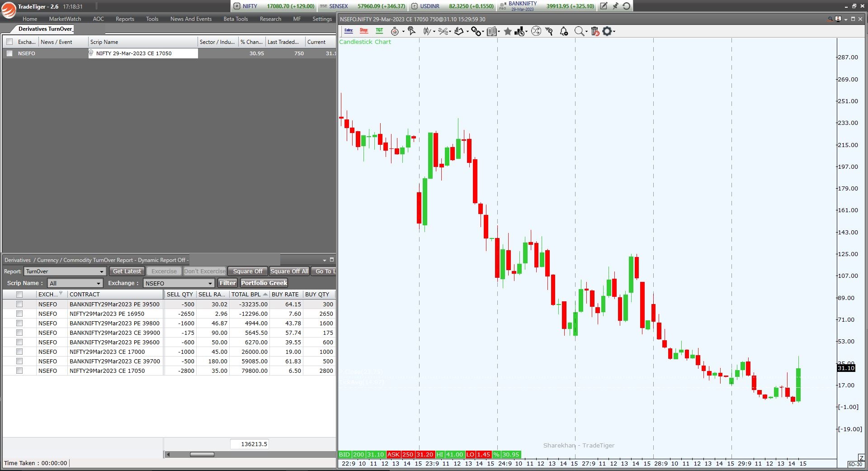Click the circular shuffle arrows icon
This screenshot has width=868, height=471.
tap(536, 31)
